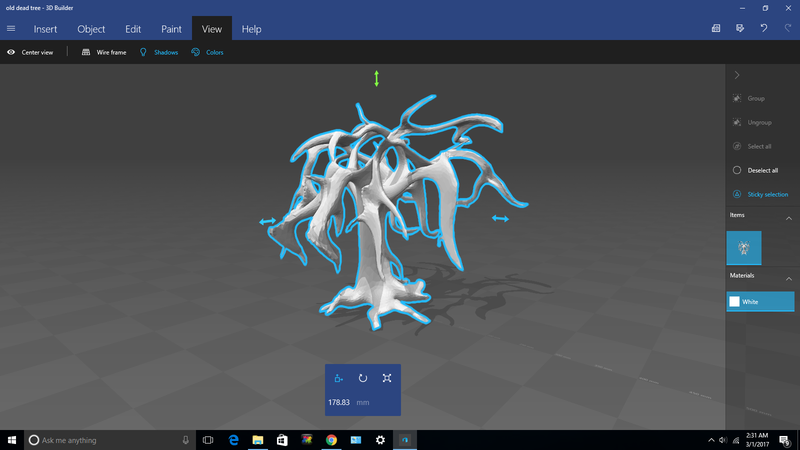Click the Save icon in the title bar
This screenshot has height=450, width=800.
pos(740,29)
